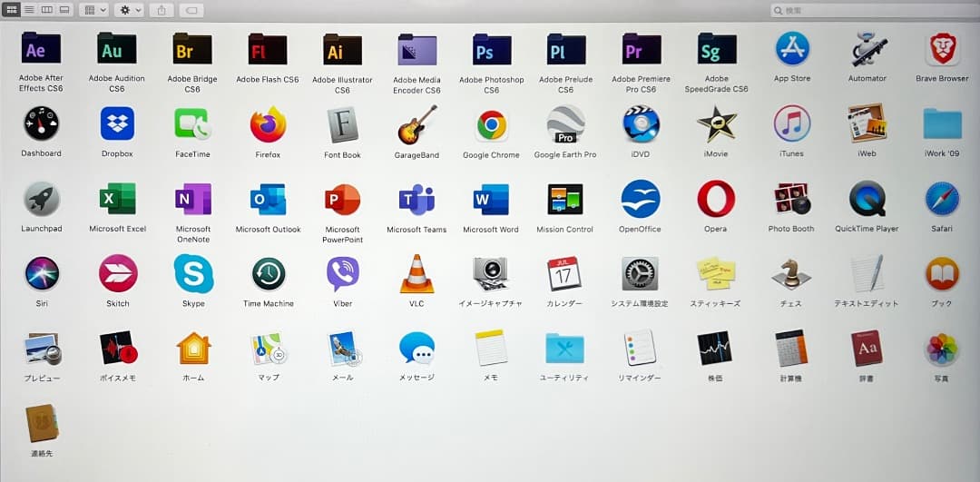Select the OpenOffice icon
Image resolution: width=980 pixels, height=482 pixels.
click(x=641, y=199)
